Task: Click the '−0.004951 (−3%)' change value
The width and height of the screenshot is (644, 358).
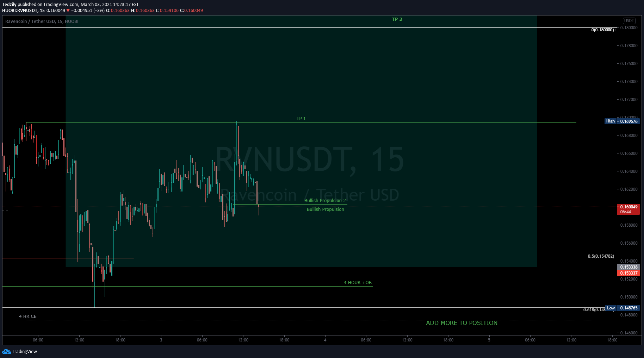Action: click(x=88, y=11)
